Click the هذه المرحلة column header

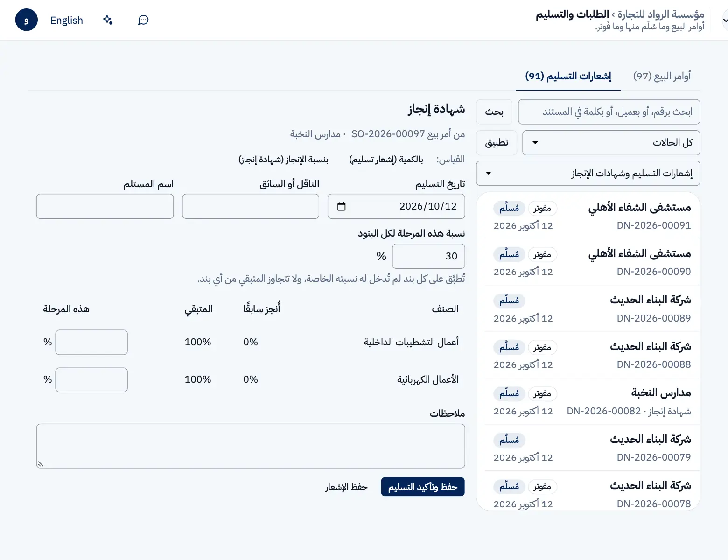click(x=66, y=309)
